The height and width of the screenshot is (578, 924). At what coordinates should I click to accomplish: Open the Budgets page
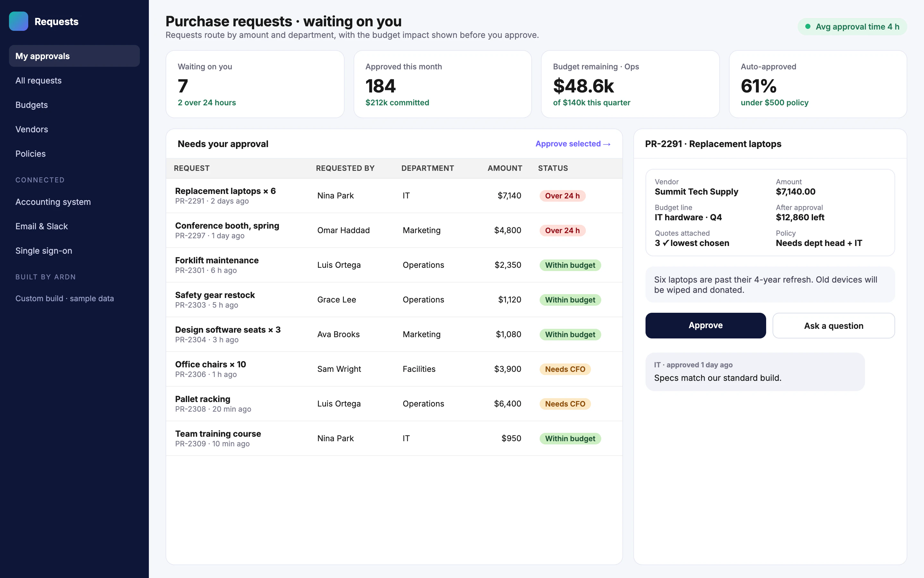74,105
